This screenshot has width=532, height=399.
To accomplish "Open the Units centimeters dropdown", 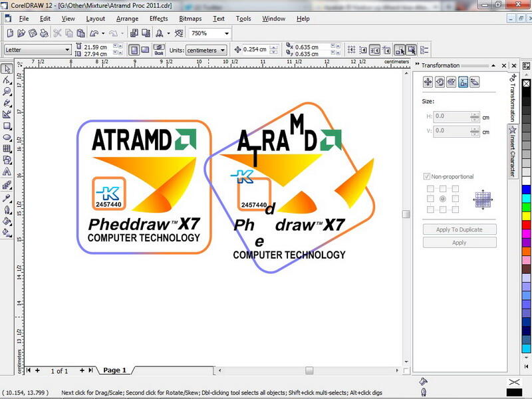I will click(x=223, y=51).
